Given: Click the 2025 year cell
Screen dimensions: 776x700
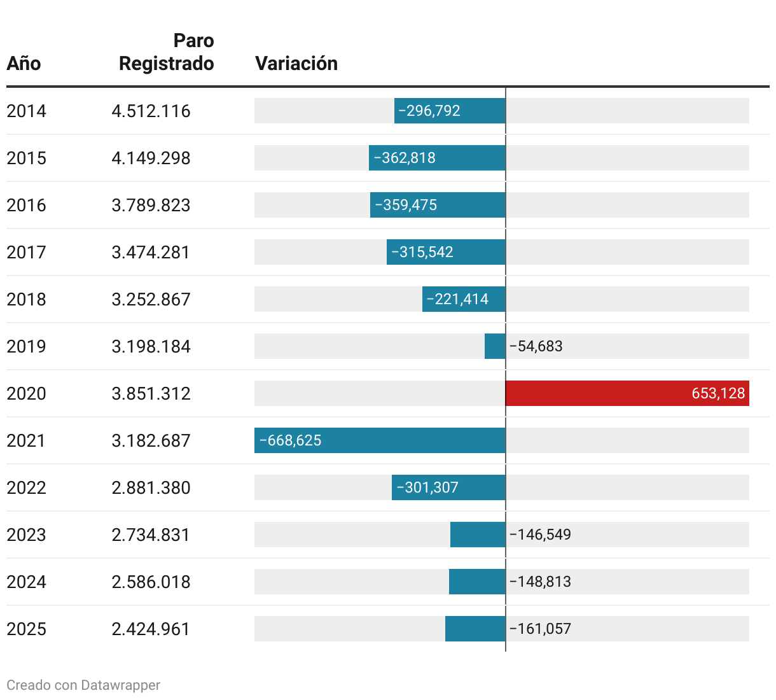Looking at the screenshot, I should click(26, 629).
